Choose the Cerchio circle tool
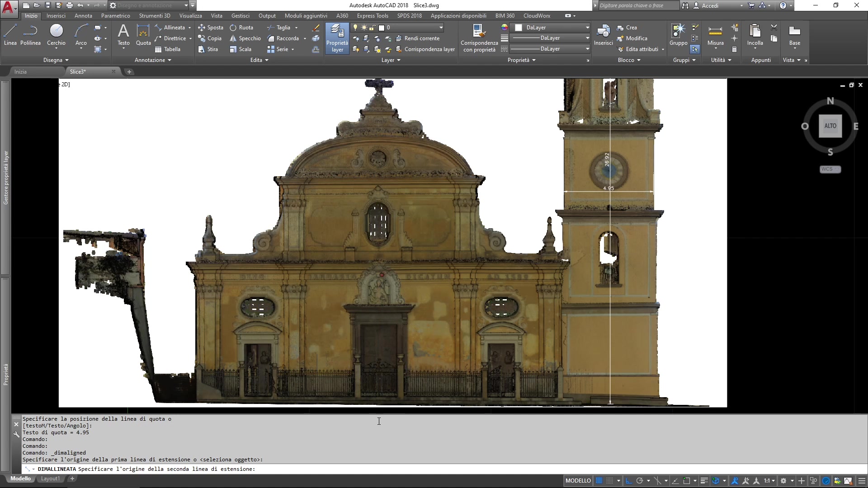The image size is (868, 488). (56, 35)
